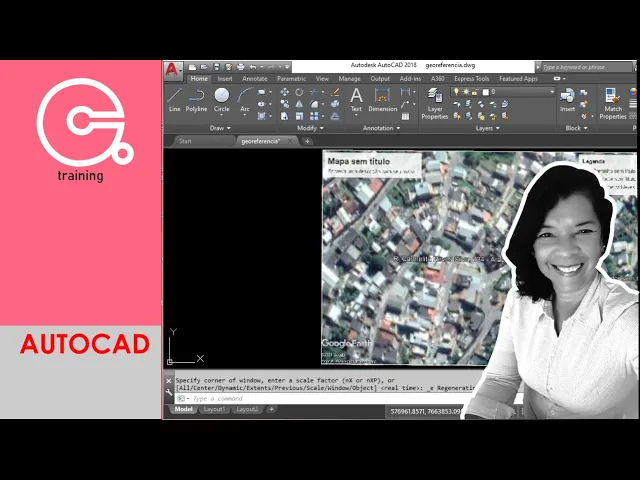Add a new layout with plus button
Image resolution: width=640 pixels, height=480 pixels.
pos(271,409)
